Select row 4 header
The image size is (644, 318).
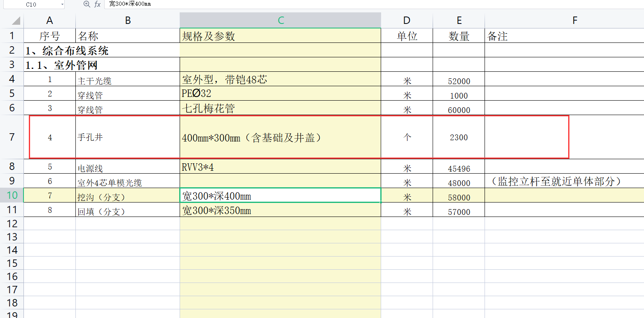tap(12, 79)
